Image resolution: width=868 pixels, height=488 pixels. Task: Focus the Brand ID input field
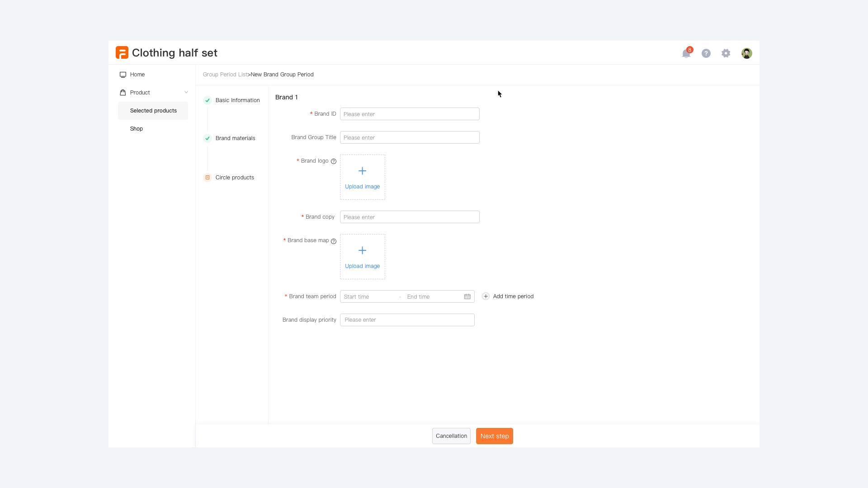[410, 114]
